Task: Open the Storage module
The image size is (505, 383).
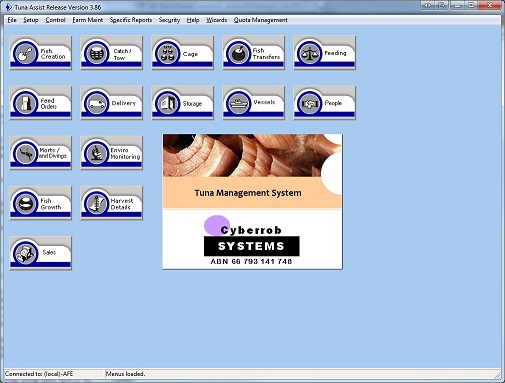Action: coord(183,102)
